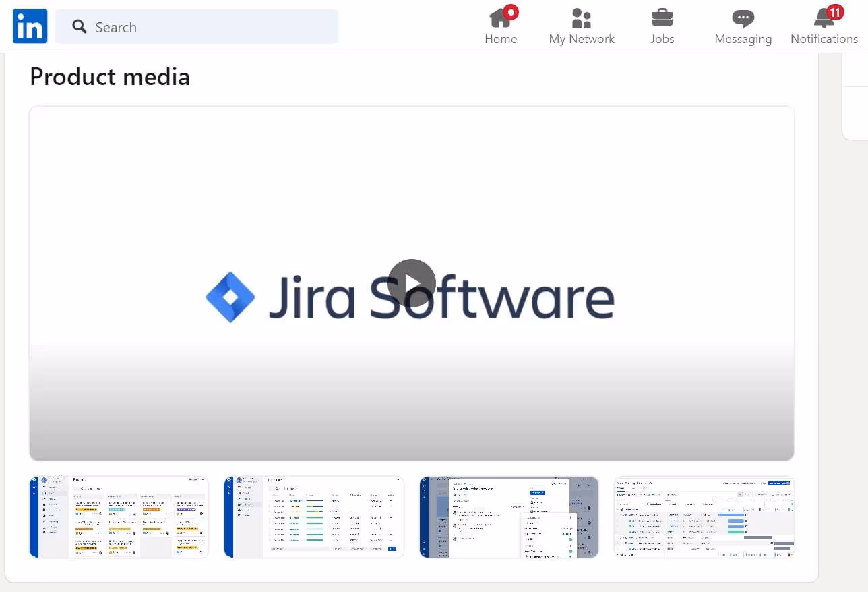Open the My Network people icon
Viewport: 868px width, 592px height.
(582, 18)
